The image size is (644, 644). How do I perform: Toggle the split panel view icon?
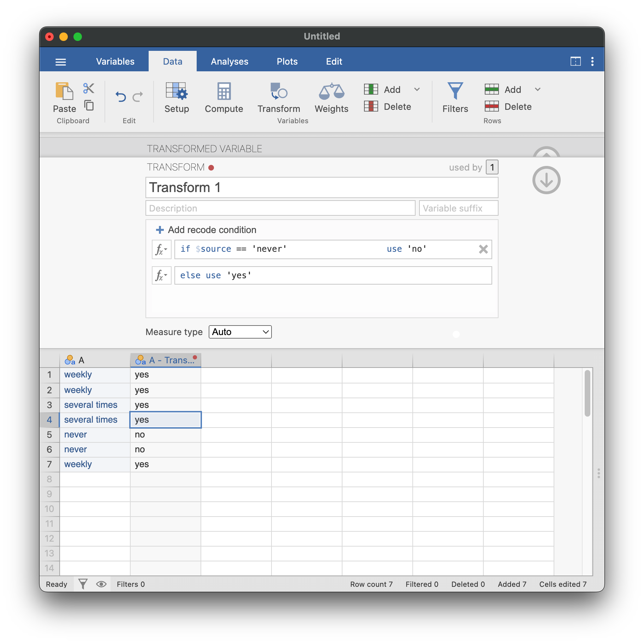(x=576, y=61)
